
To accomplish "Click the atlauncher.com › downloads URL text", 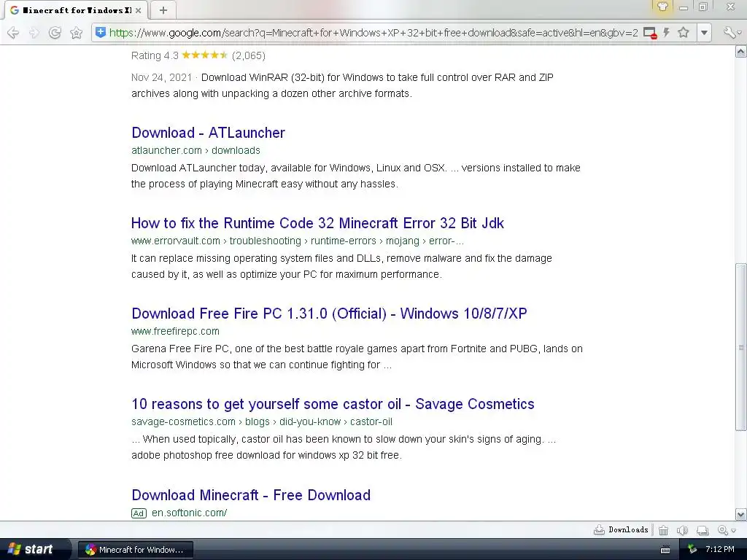I will click(196, 150).
